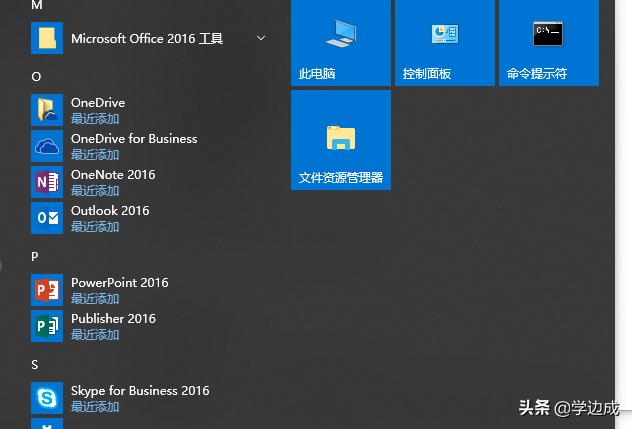Open the Microsoft Office 2016 工具 folder icon
This screenshot has width=632, height=429.
click(x=47, y=38)
